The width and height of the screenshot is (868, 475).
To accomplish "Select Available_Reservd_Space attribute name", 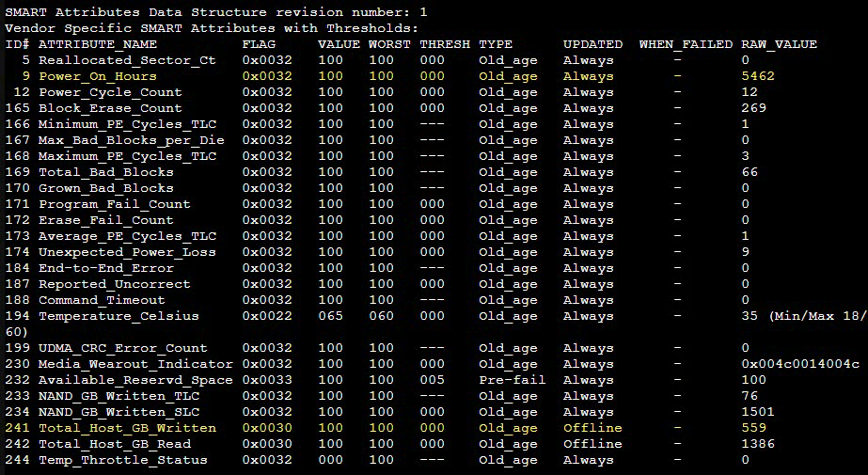I will coord(135,382).
